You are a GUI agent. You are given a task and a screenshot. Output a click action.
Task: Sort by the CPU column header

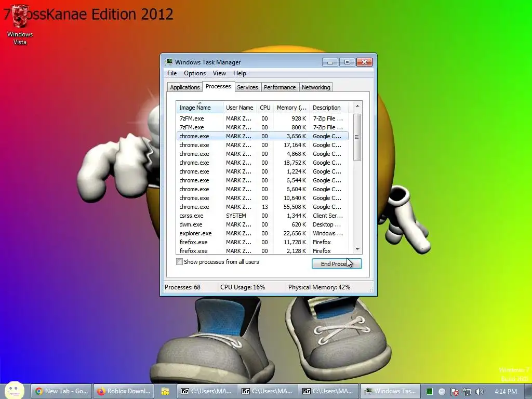tap(265, 107)
